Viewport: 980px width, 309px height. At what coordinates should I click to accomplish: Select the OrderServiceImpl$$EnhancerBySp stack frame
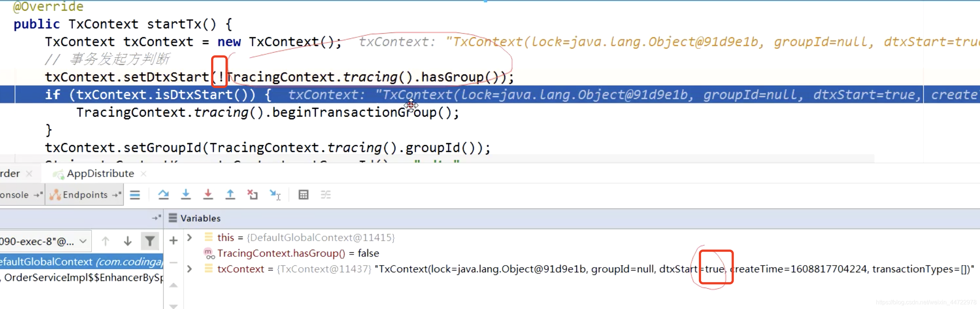(x=81, y=278)
